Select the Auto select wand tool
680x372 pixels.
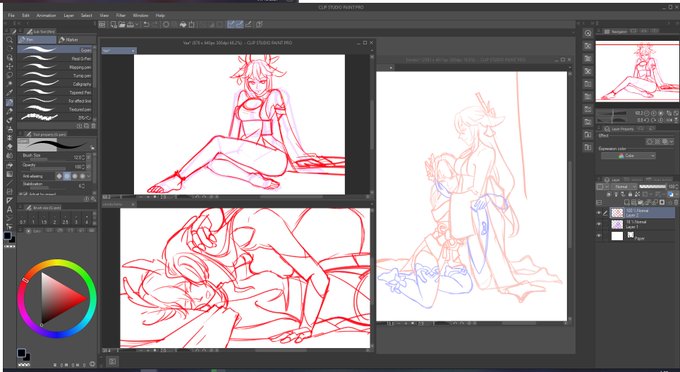(x=9, y=84)
